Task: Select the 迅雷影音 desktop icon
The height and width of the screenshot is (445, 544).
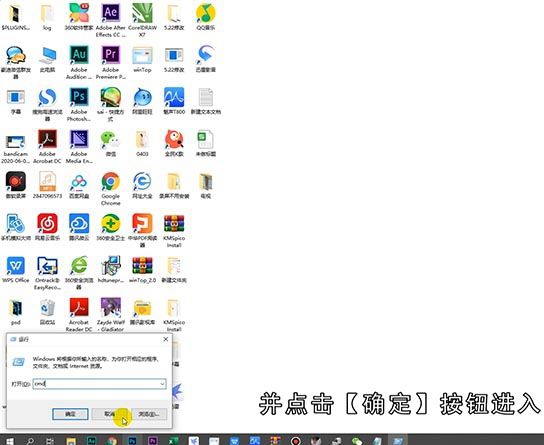Action: click(x=206, y=59)
